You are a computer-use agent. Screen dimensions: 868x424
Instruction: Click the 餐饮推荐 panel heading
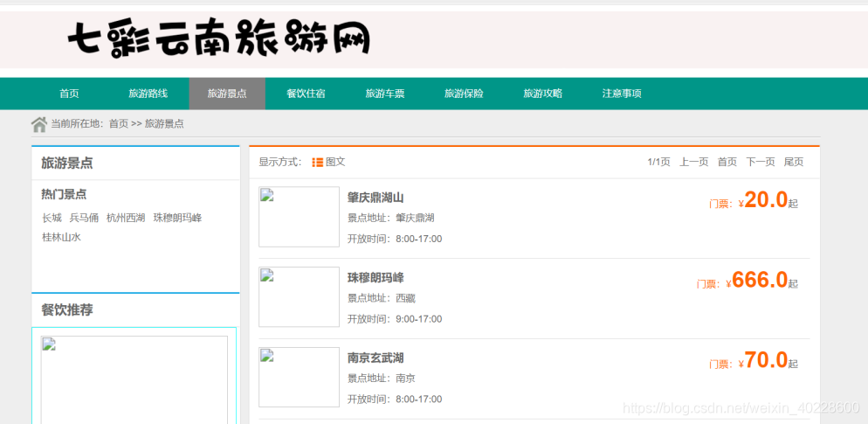point(67,309)
